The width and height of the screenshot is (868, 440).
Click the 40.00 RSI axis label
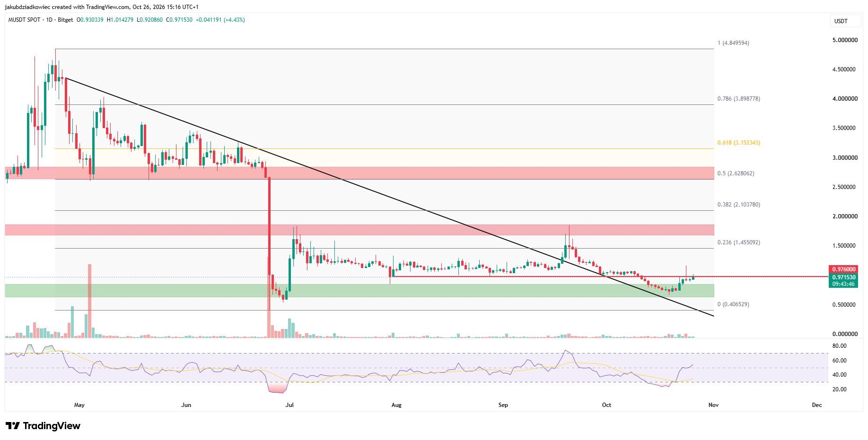[840, 375]
